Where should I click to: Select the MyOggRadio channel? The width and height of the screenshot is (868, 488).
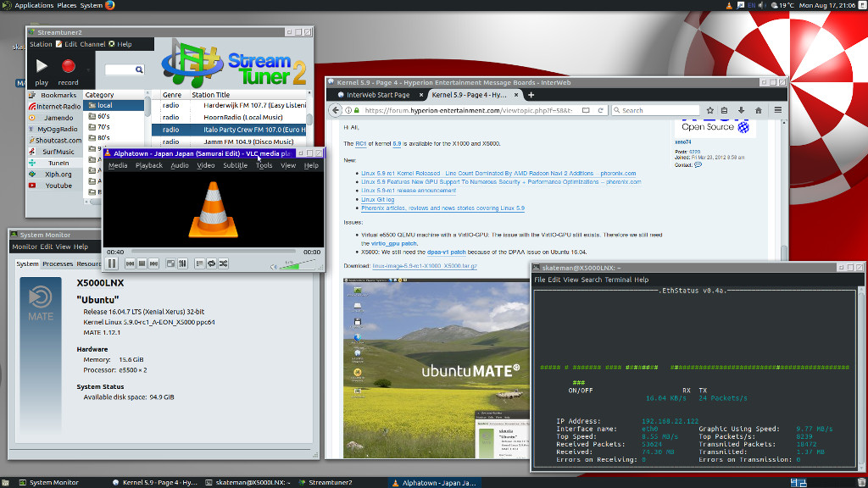tap(54, 129)
